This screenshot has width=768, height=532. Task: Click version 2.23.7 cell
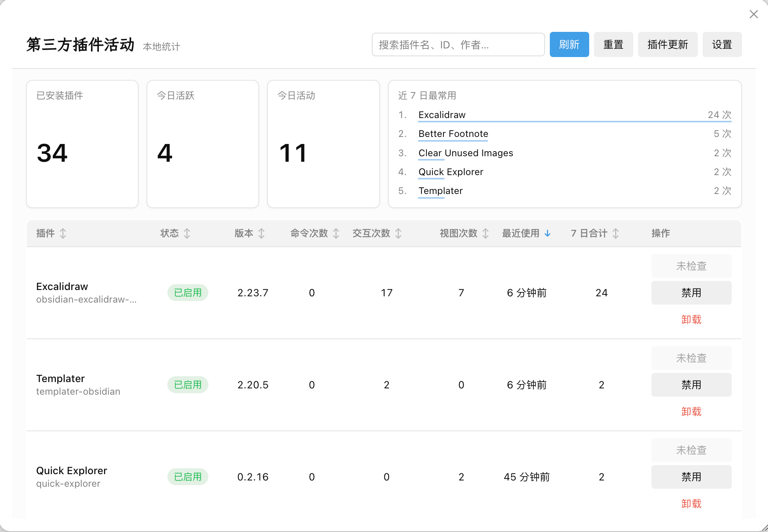coord(253,293)
